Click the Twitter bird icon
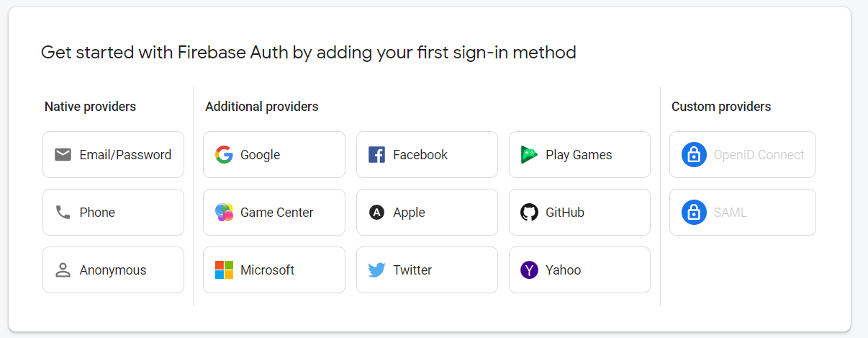Image resolution: width=868 pixels, height=338 pixels. (x=376, y=270)
